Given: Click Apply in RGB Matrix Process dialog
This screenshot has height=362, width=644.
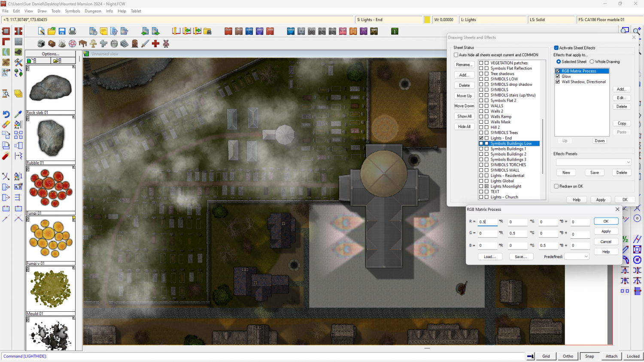Looking at the screenshot, I should tap(606, 231).
